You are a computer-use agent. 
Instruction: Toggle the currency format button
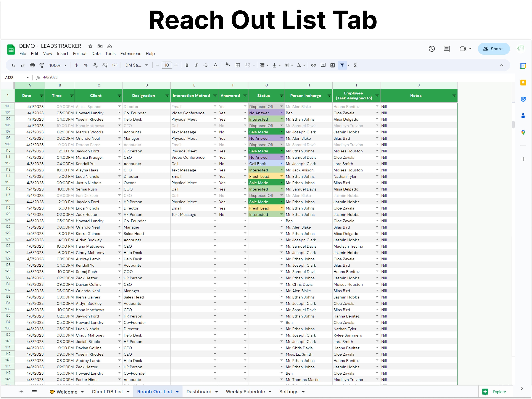76,65
